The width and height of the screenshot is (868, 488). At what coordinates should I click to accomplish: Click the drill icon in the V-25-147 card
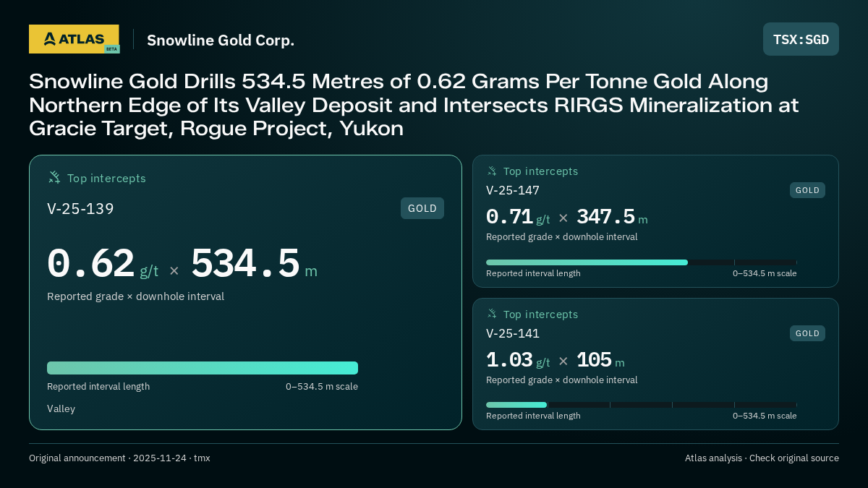coord(492,171)
